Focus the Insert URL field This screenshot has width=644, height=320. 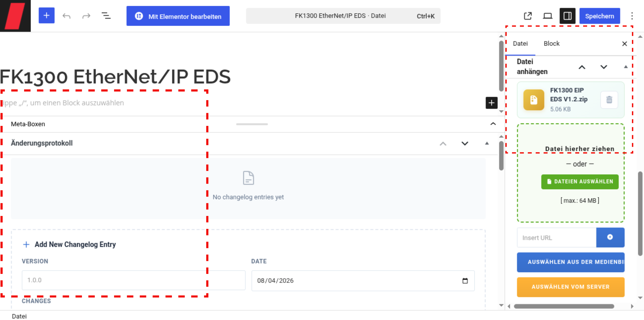tap(557, 238)
